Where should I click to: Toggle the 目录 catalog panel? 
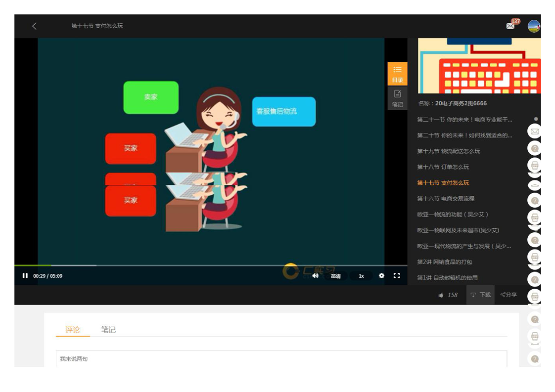pos(397,74)
